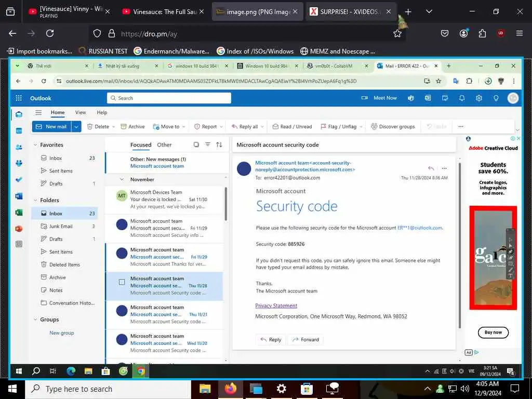Image resolution: width=532 pixels, height=399 pixels.
Task: Click Reply button below email
Action: 270,340
